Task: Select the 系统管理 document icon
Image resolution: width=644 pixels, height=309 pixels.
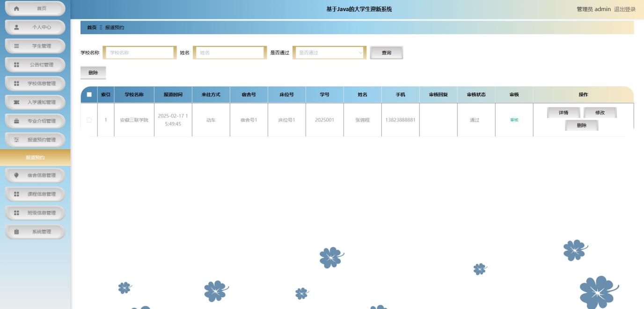Action: (16, 231)
